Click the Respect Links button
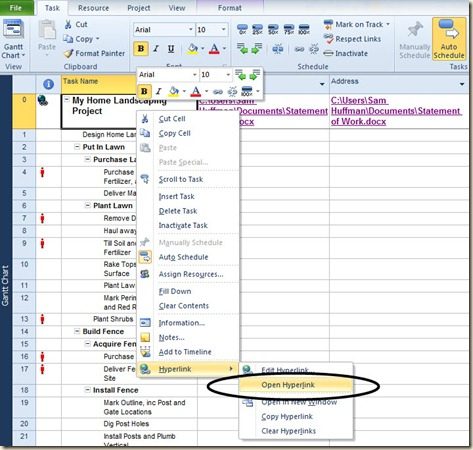 (x=352, y=39)
